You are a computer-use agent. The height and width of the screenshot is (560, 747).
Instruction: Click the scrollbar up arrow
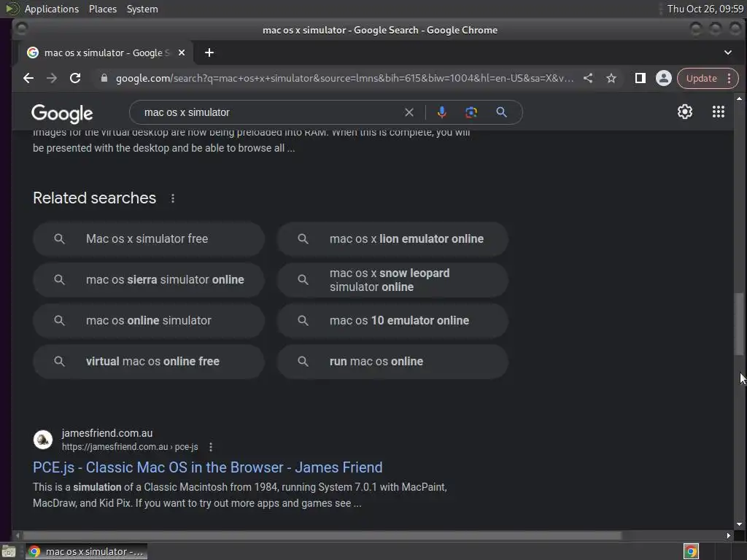click(x=739, y=98)
